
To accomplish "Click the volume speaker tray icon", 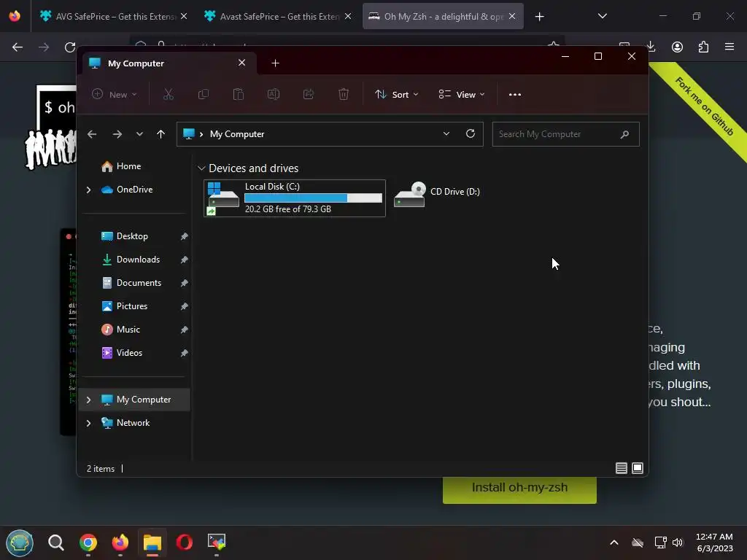I will 678,542.
